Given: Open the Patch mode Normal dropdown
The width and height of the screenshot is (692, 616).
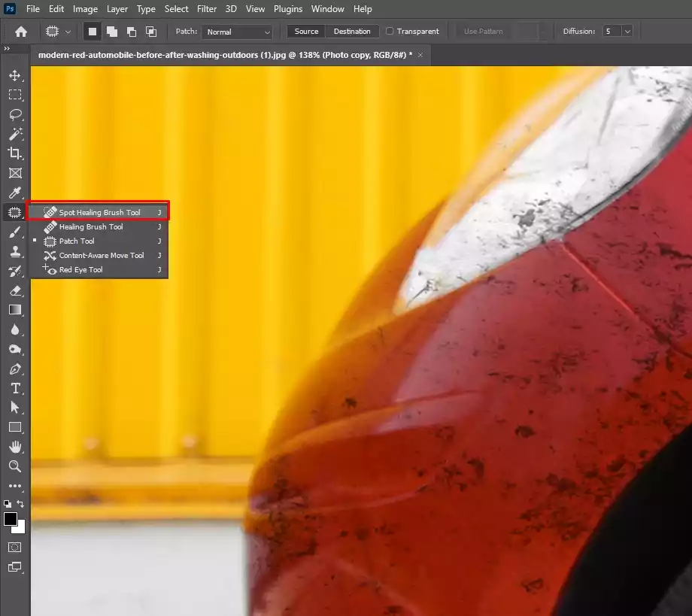Looking at the screenshot, I should 236,32.
